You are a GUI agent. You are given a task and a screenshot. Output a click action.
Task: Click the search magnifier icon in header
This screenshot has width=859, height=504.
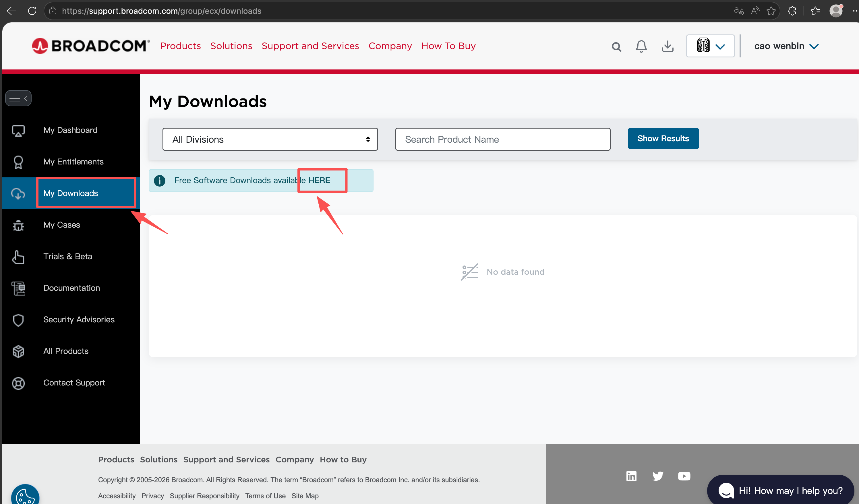[x=616, y=46]
